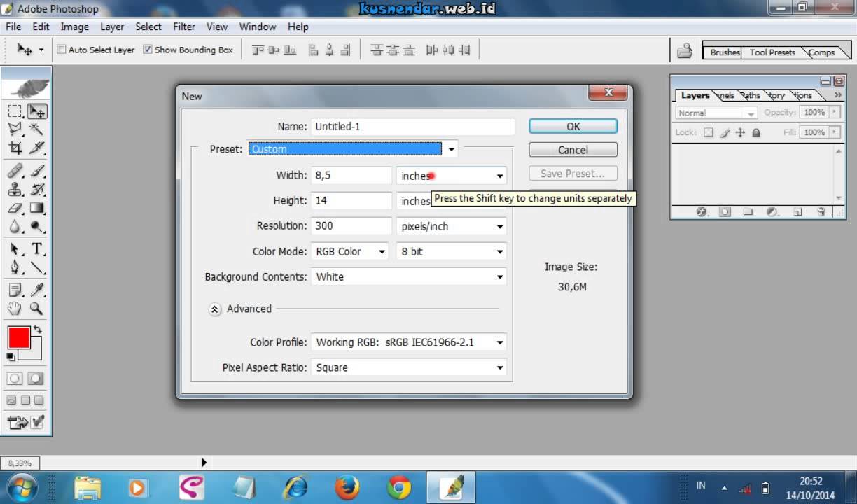Select the Rectangular Marquee tool
The width and height of the screenshot is (857, 504).
pyautogui.click(x=15, y=111)
